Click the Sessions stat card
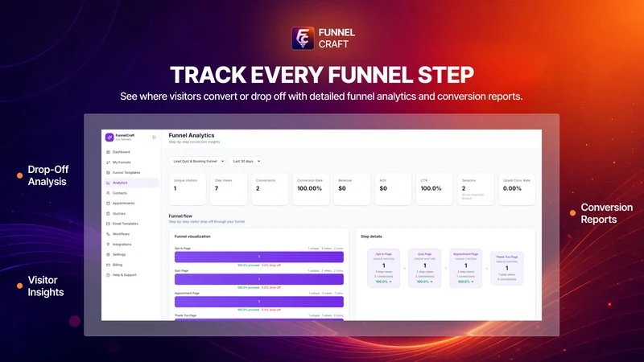644x362 pixels. pyautogui.click(x=476, y=189)
